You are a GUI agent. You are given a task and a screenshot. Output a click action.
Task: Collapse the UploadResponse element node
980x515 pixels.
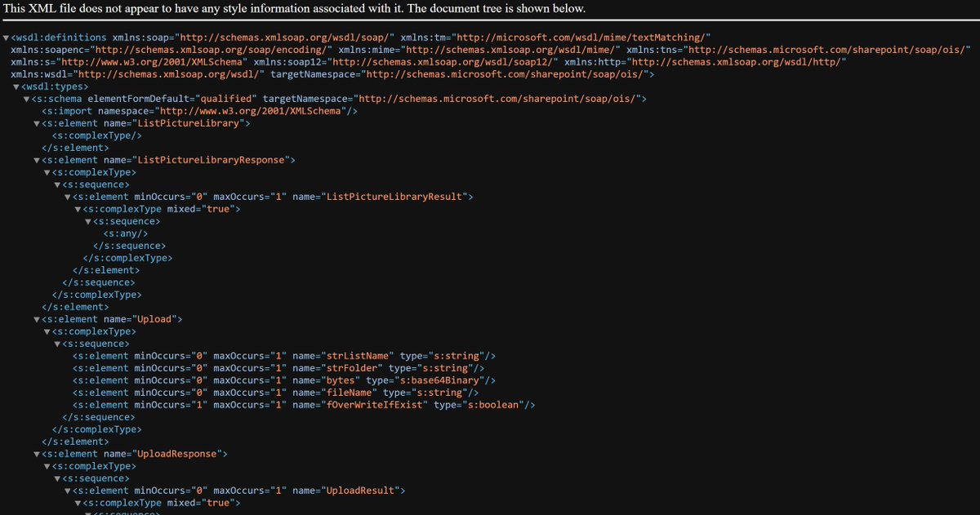coord(38,454)
